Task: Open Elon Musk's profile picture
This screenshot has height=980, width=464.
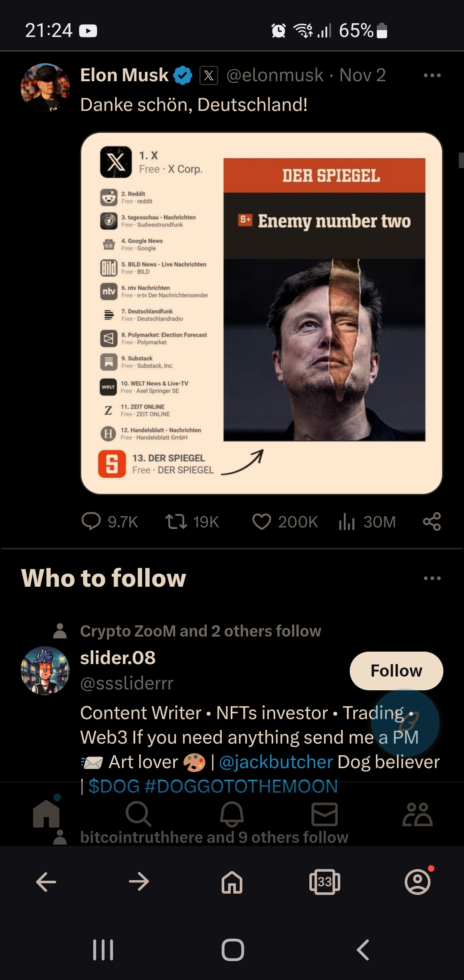Action: click(x=45, y=88)
